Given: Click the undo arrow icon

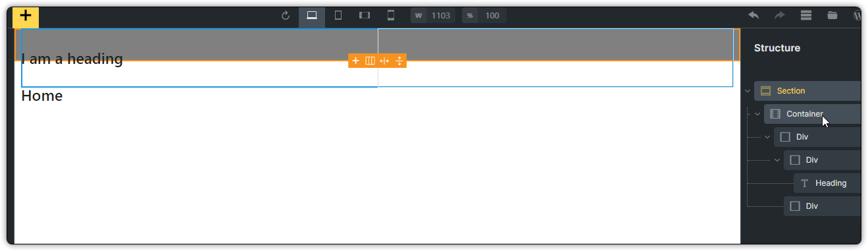Looking at the screenshot, I should (x=753, y=16).
